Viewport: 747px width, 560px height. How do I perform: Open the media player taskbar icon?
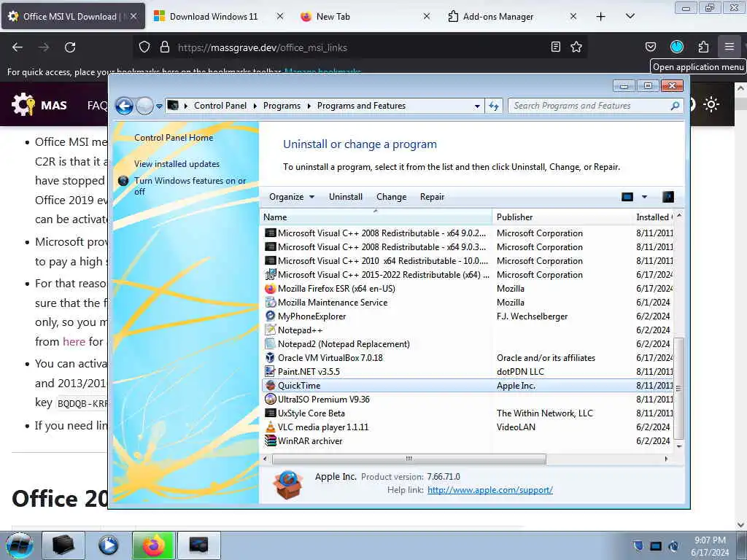click(x=108, y=545)
